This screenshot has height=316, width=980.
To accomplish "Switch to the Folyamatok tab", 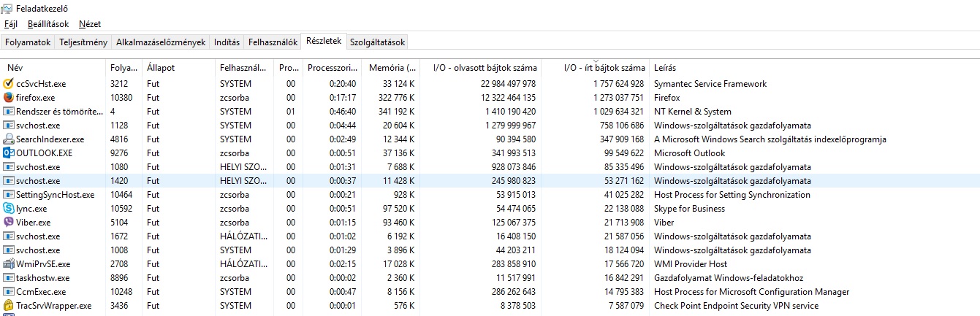I will pyautogui.click(x=28, y=42).
